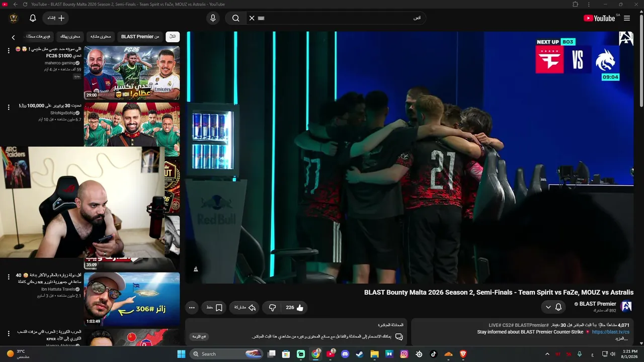Screen dimensions: 644x362
Task: Open the taskbar clock and date
Action: pos(630,354)
